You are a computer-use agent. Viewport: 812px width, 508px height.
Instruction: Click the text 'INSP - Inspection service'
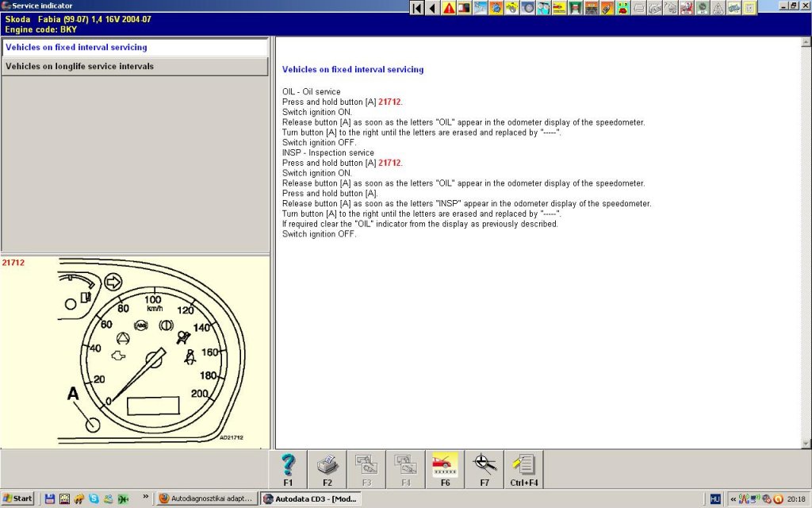point(327,153)
